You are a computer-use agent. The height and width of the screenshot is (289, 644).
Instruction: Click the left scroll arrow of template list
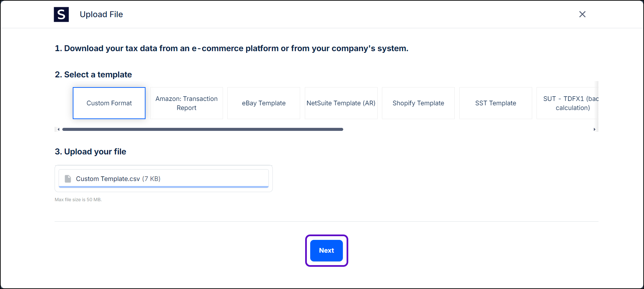58,129
